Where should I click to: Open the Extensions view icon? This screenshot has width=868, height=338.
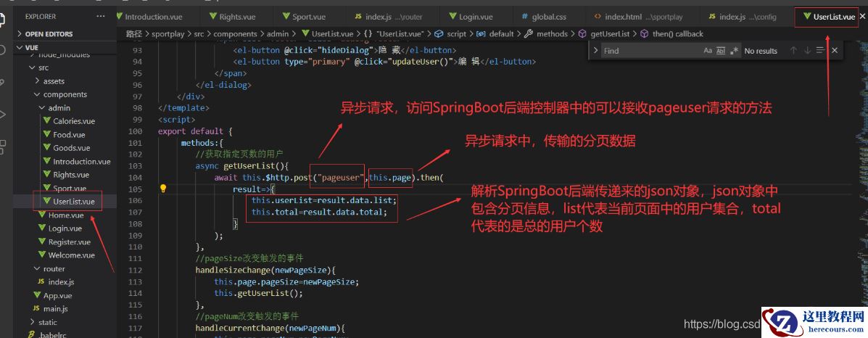pyautogui.click(x=2, y=147)
